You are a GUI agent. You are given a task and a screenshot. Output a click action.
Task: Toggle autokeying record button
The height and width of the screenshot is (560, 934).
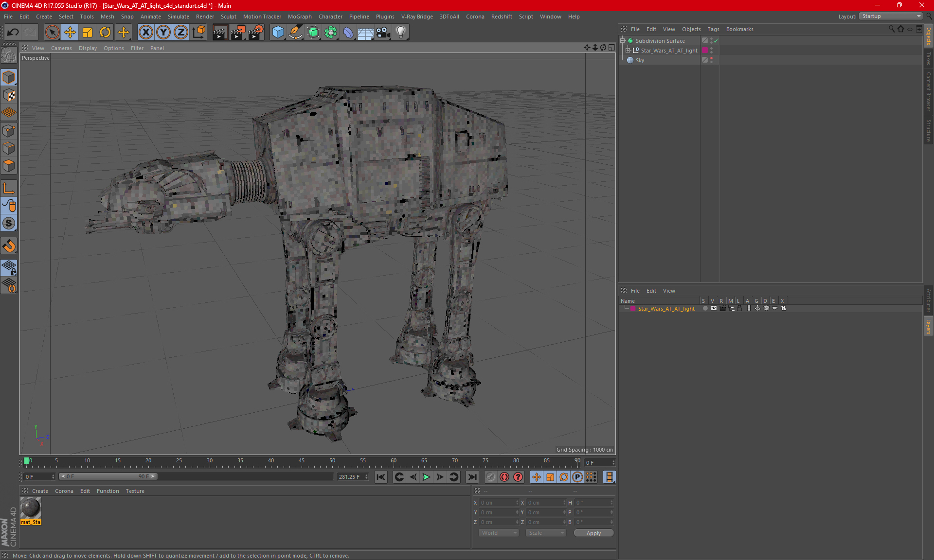coord(504,477)
